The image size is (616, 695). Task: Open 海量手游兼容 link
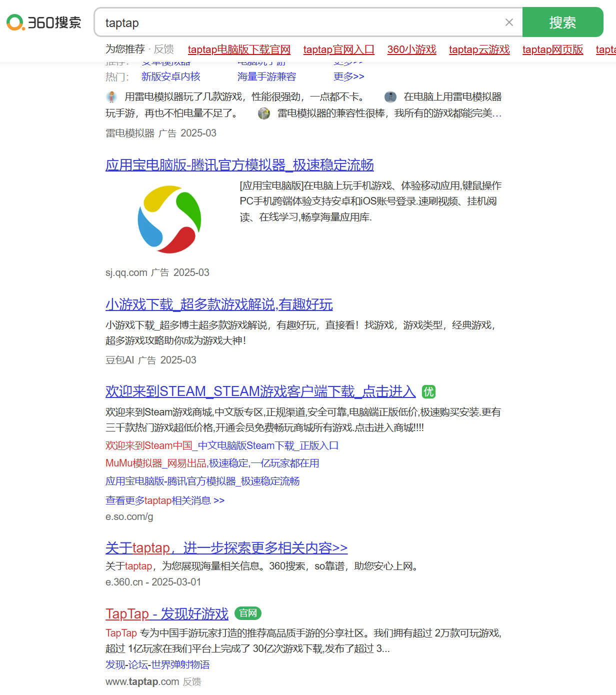click(x=266, y=76)
